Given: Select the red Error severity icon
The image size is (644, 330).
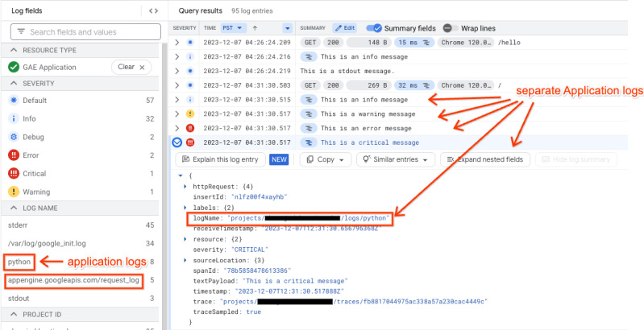Looking at the screenshot, I should pyautogui.click(x=14, y=155).
